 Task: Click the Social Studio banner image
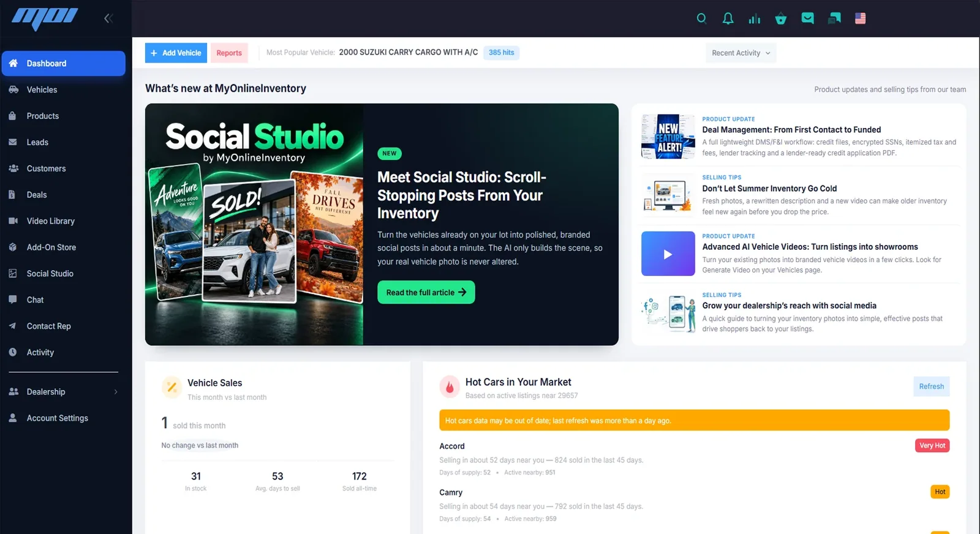point(254,224)
